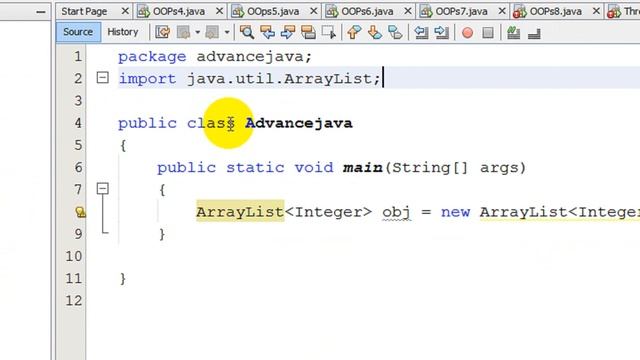Viewport: 640px width, 360px height.
Task: Click 'new' keyword on line 8
Action: pyautogui.click(x=455, y=212)
